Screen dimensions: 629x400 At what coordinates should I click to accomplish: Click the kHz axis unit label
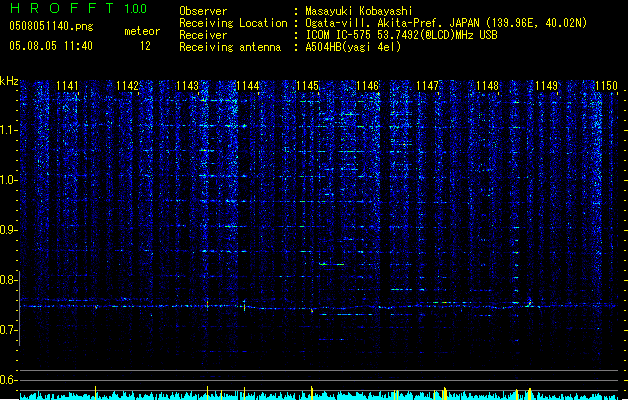[9, 81]
